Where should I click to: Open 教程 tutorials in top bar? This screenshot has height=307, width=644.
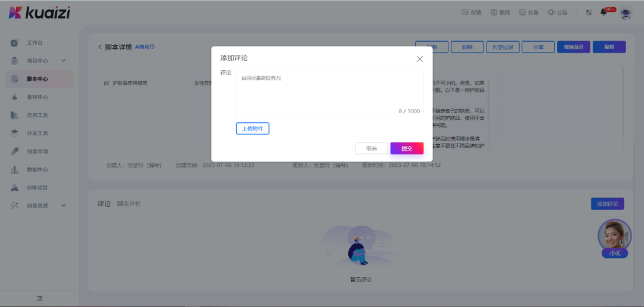[500, 13]
